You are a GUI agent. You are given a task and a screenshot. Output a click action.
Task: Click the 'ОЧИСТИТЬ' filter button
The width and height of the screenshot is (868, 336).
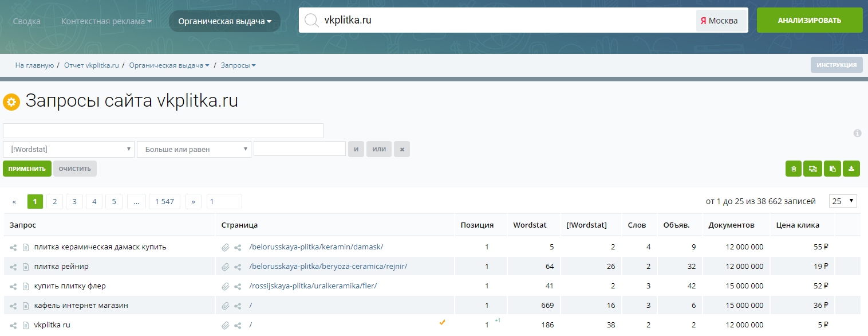coord(75,169)
